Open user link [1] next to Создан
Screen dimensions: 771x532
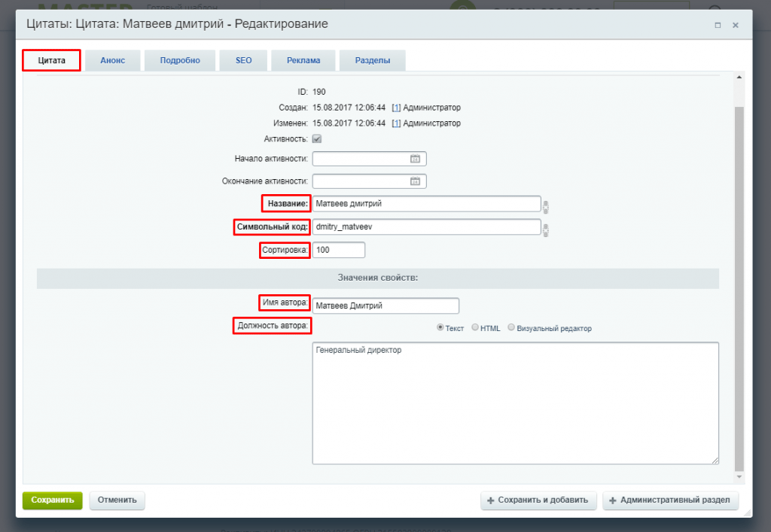click(396, 108)
